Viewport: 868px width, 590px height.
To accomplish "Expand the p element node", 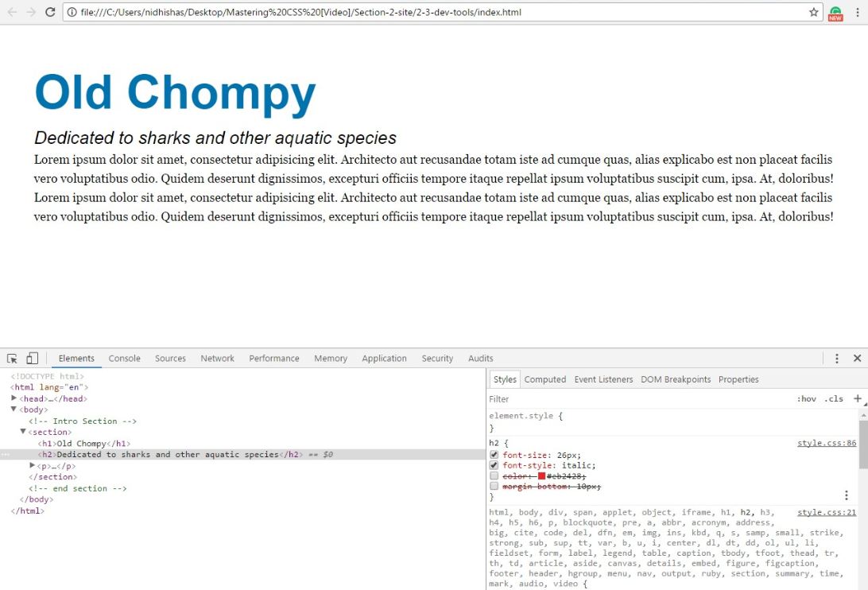I will [x=33, y=466].
